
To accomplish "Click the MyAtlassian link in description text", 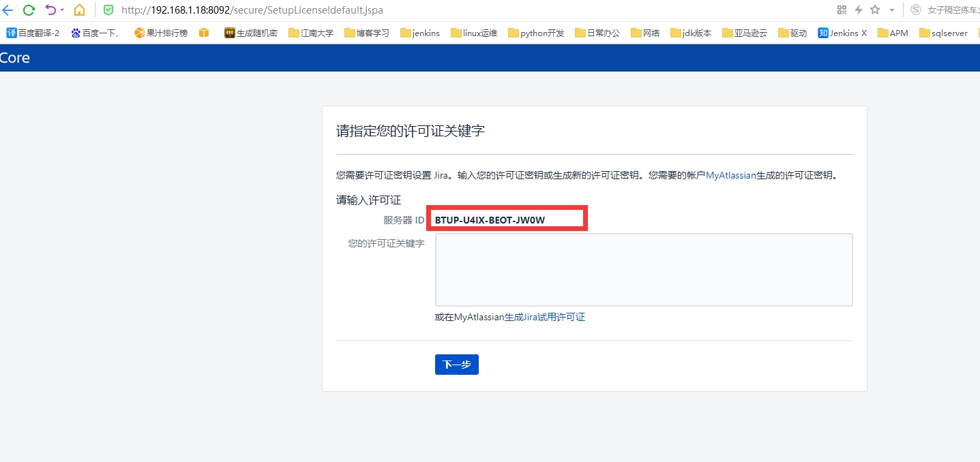I will pyautogui.click(x=731, y=175).
